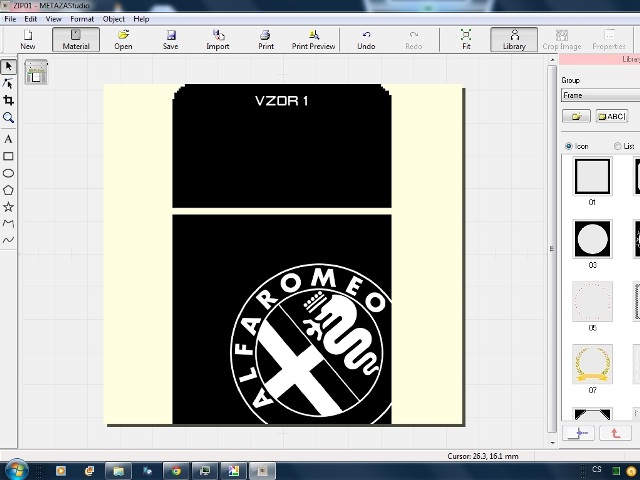Import an image via Import
Screen dimensions: 640x480
point(218,40)
